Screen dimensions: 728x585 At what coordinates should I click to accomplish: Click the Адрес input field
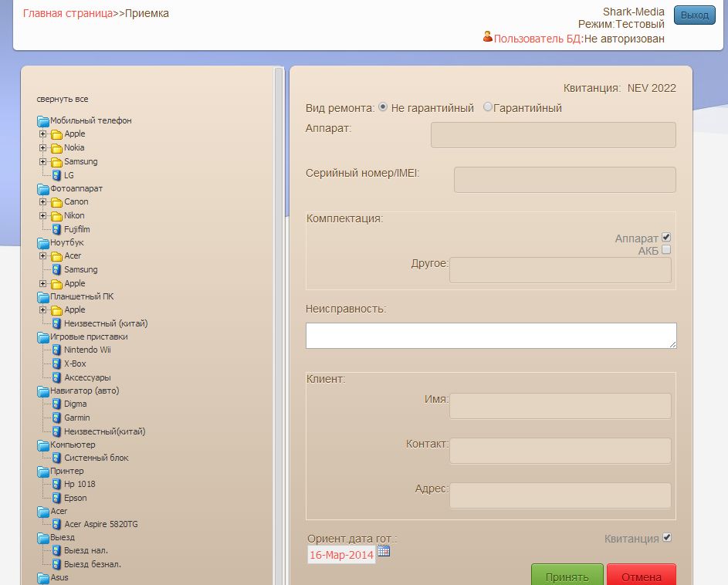(560, 495)
